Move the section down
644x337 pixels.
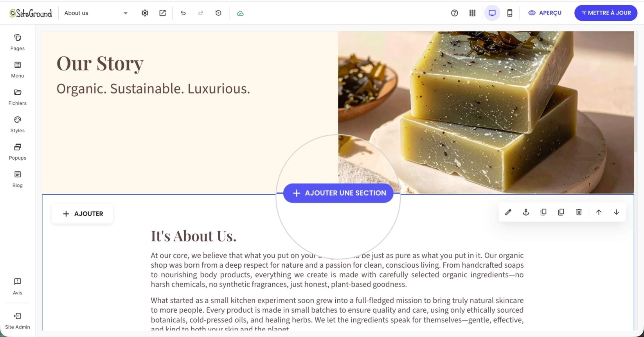click(x=616, y=212)
